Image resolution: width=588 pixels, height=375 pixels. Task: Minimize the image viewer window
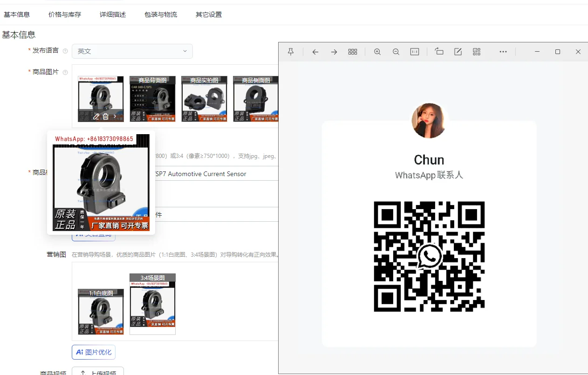537,52
